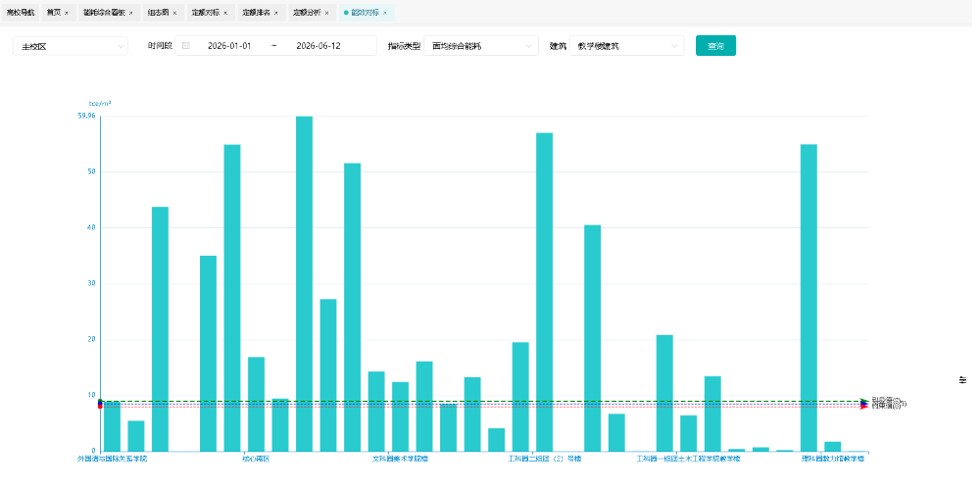This screenshot has height=486, width=980.
Task: Close the 定额对标 tab
Action: point(225,13)
